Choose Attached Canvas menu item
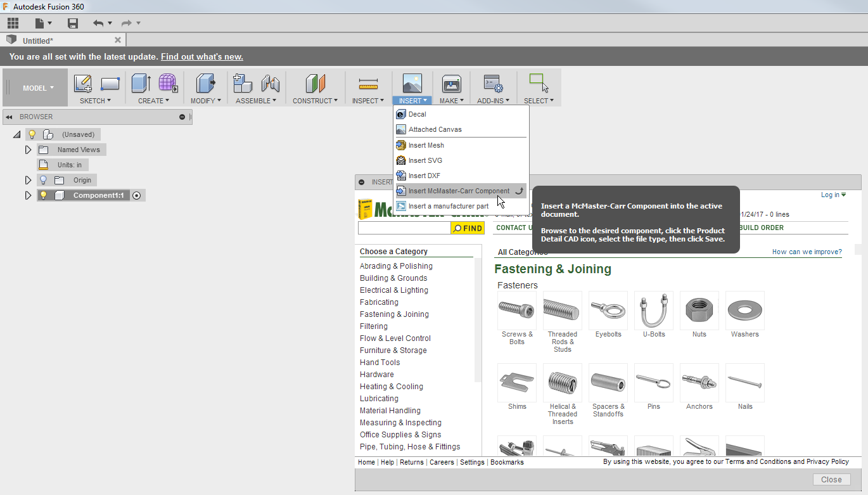Screen dimensions: 868x495 [461, 129]
